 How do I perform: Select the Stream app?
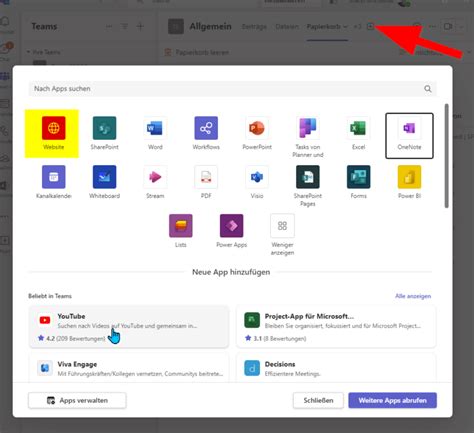[155, 182]
